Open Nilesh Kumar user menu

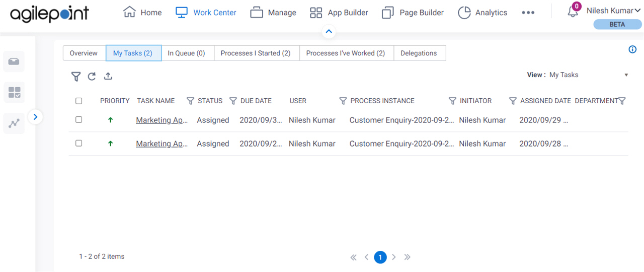tap(613, 11)
